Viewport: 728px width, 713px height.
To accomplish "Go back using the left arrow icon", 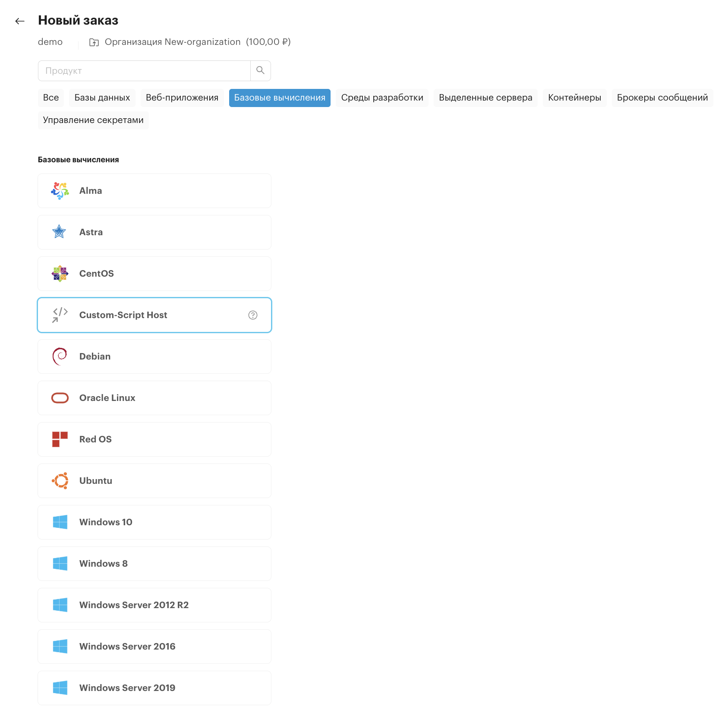I will coord(20,21).
